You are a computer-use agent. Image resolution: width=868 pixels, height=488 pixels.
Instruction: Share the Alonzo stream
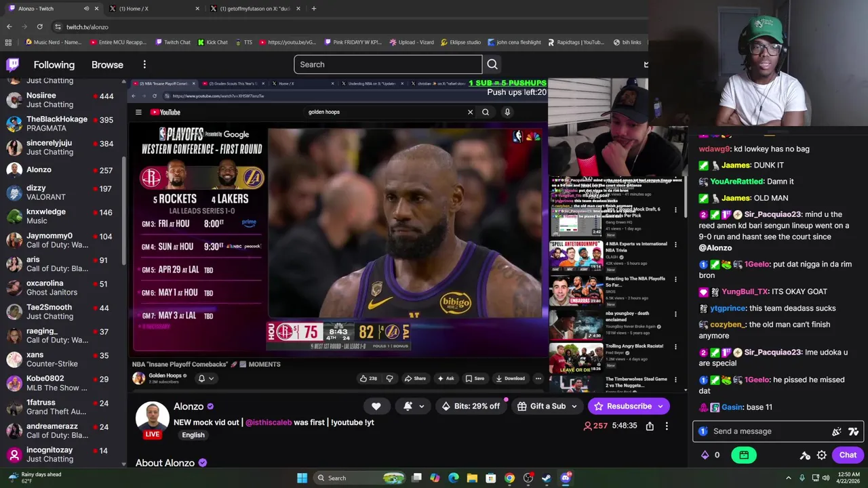[x=650, y=426]
